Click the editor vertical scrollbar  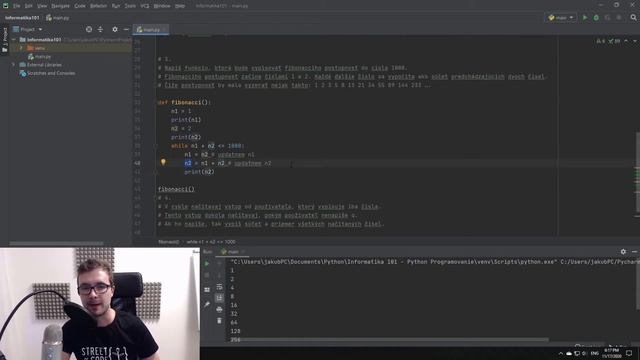(638, 172)
